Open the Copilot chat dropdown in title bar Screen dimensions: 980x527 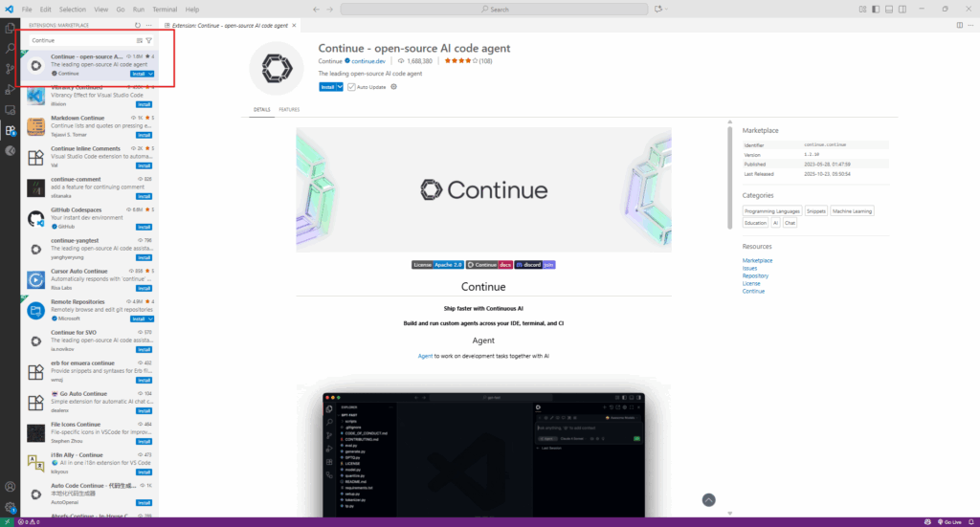(x=661, y=10)
